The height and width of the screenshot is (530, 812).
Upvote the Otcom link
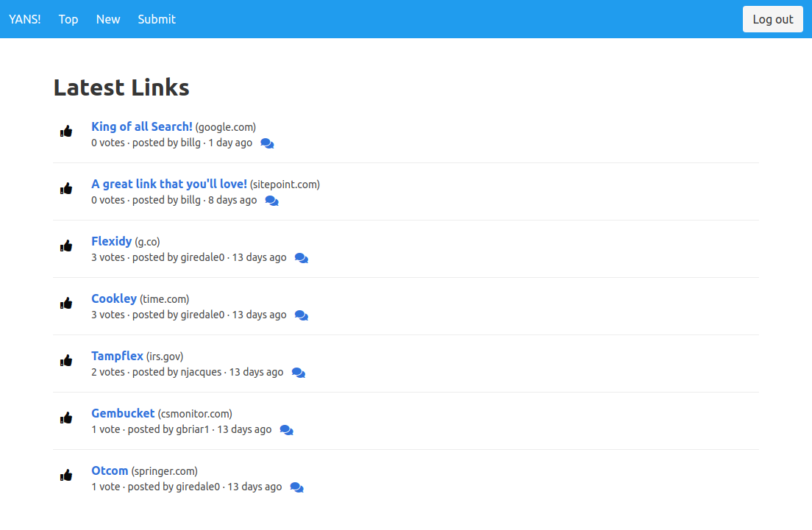(x=66, y=475)
